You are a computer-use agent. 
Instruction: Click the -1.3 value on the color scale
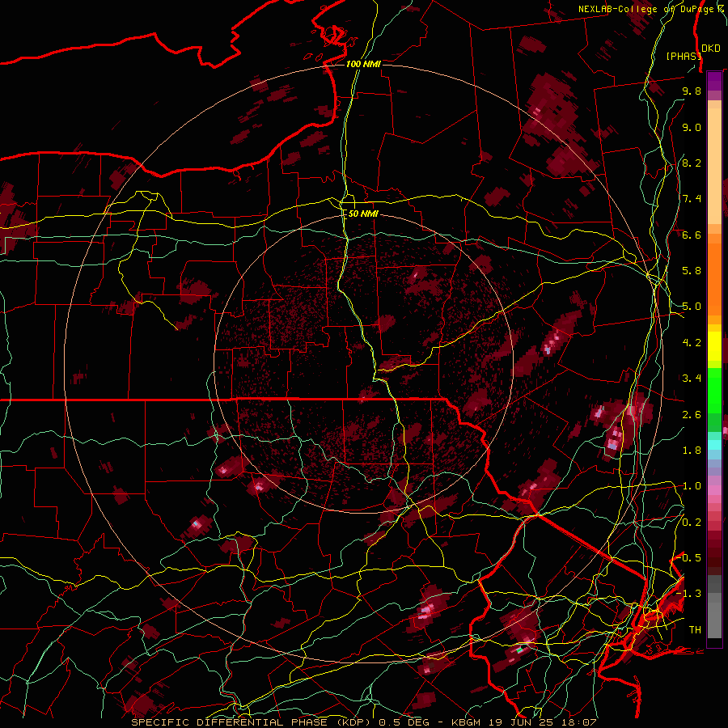coord(688,594)
